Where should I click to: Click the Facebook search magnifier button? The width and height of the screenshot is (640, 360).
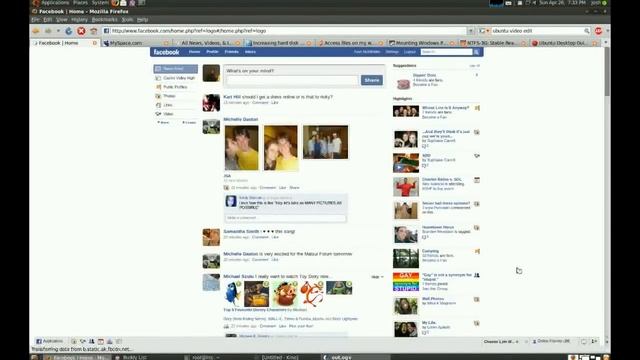[476, 52]
